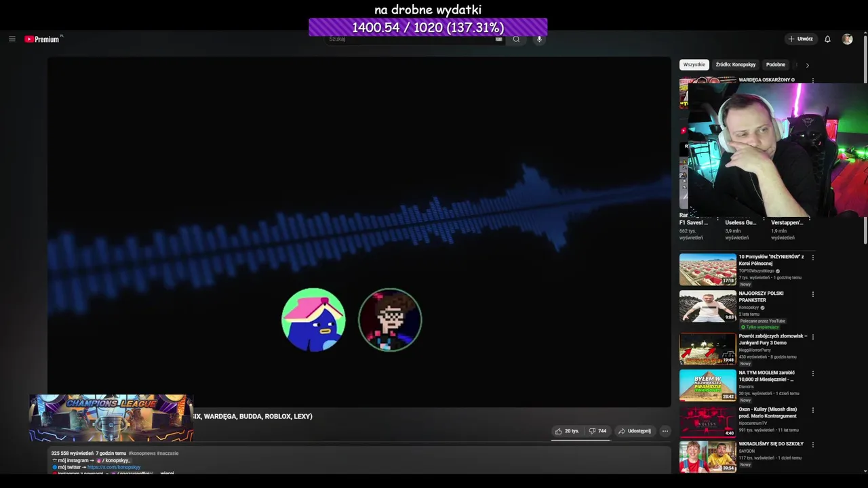Open options for Oxon - Kulisy video
The width and height of the screenshot is (868, 488).
pos(813,410)
